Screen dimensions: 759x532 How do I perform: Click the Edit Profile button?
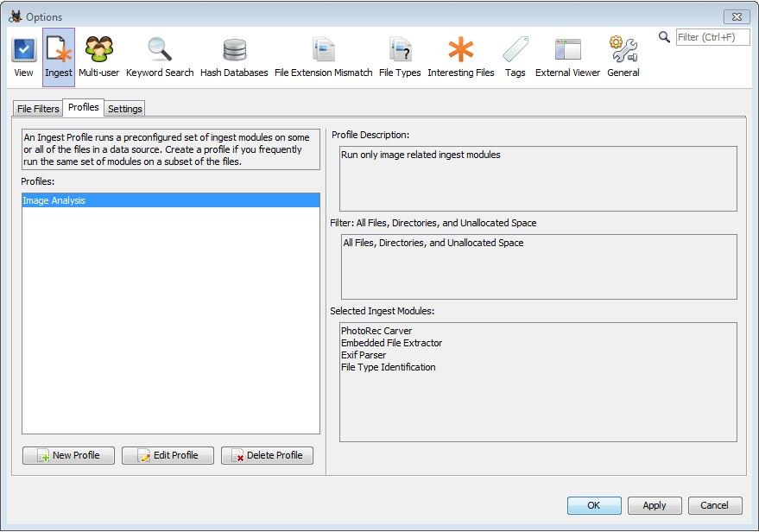point(168,455)
